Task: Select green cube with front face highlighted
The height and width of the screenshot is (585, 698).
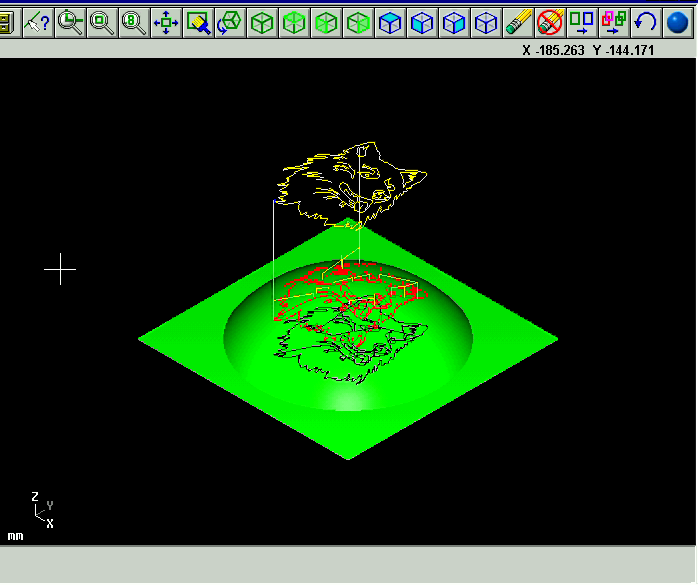Action: click(326, 22)
